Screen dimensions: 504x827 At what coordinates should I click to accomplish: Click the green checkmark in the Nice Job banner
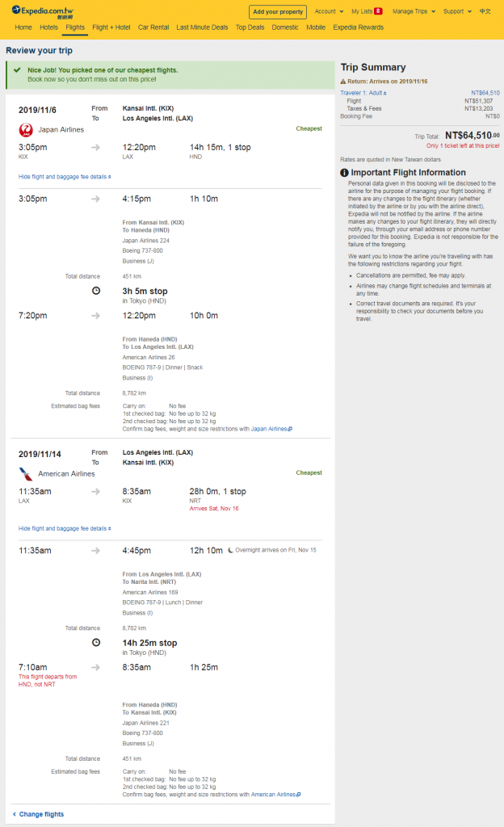pyautogui.click(x=17, y=69)
